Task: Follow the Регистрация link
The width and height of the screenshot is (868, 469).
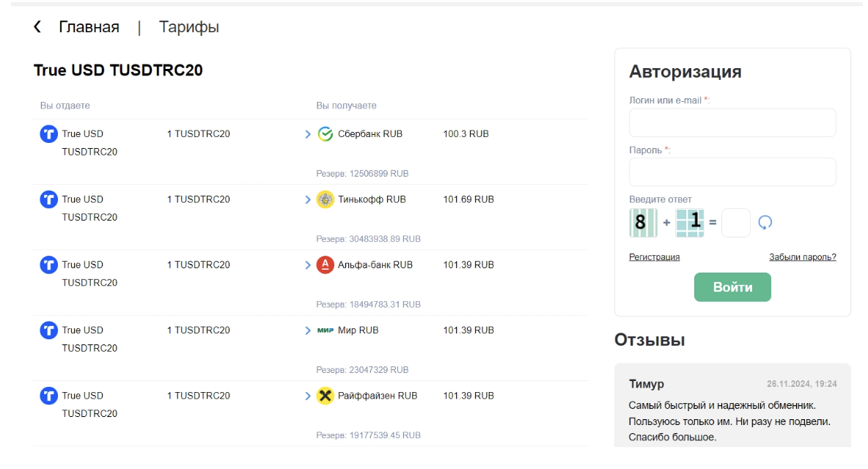Action: (x=654, y=257)
